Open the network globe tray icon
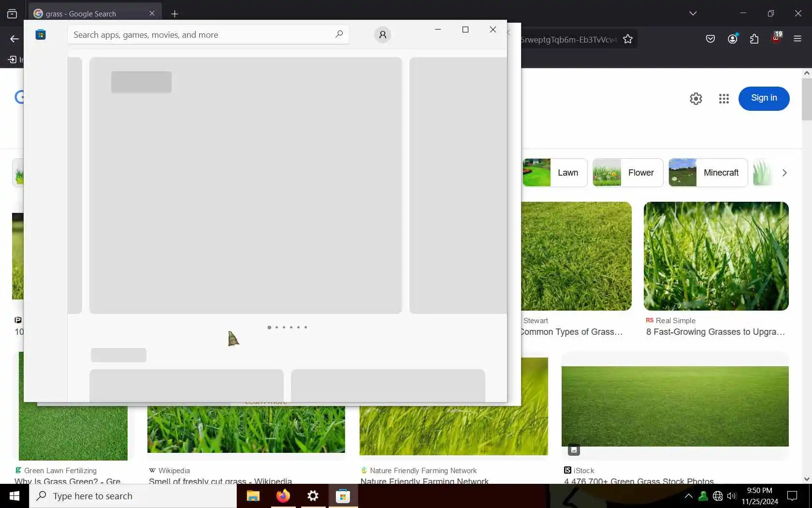This screenshot has width=812, height=508. pos(718,496)
